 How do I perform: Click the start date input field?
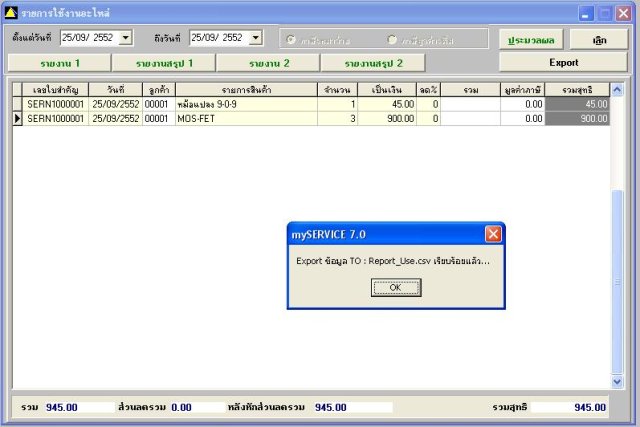point(90,38)
